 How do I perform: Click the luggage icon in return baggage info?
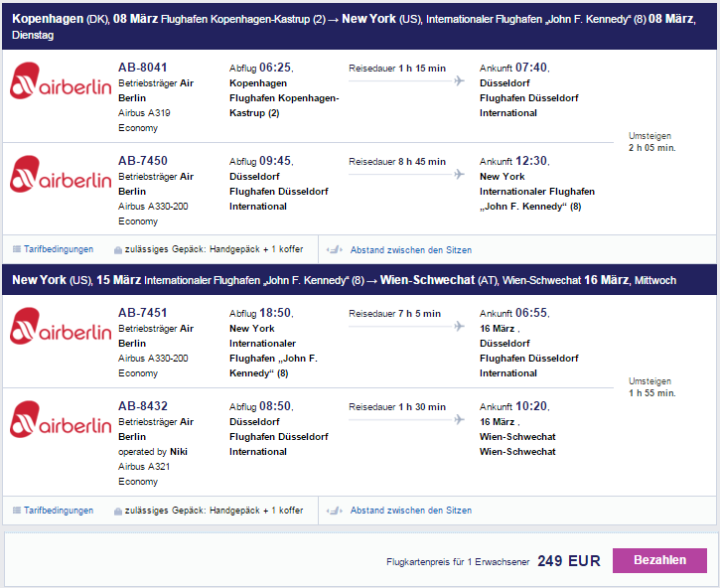coord(118,511)
